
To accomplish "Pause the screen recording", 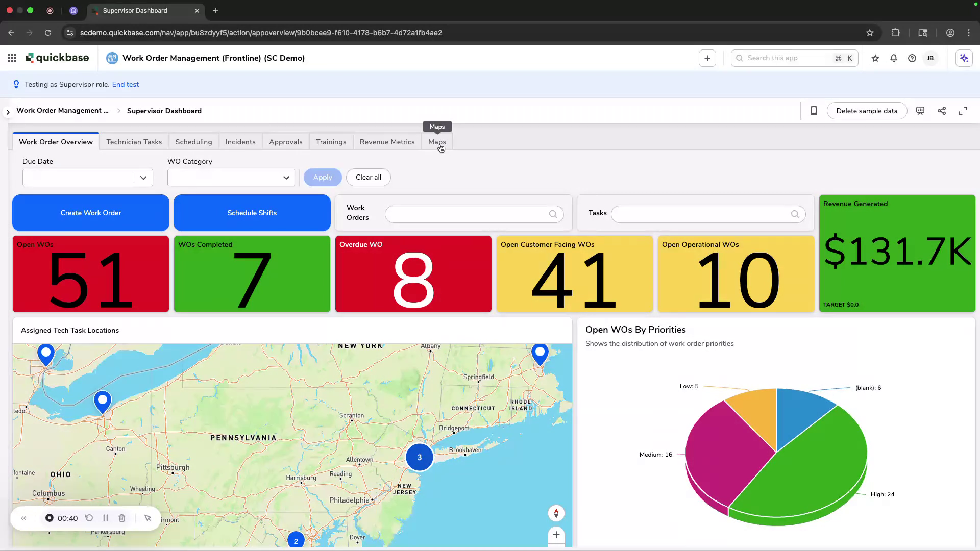I will pyautogui.click(x=106, y=518).
